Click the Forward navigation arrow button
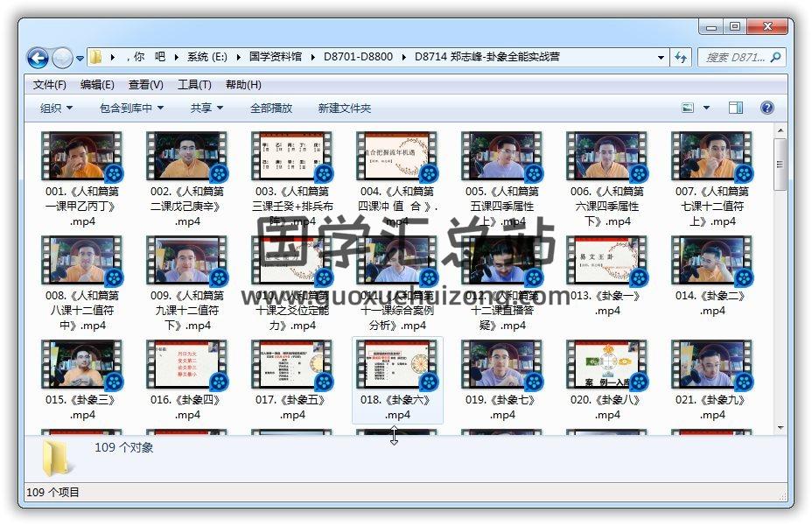 [x=62, y=58]
